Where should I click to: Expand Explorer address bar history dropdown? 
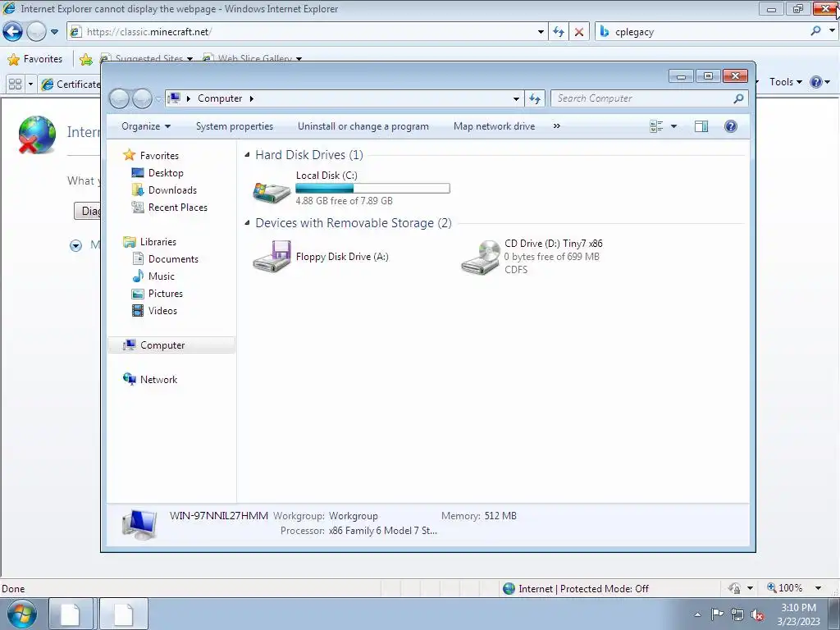click(516, 98)
